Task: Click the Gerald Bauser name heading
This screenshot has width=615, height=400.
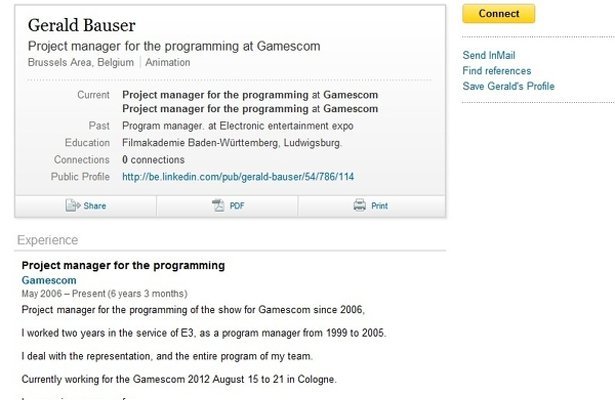Action: pos(82,25)
